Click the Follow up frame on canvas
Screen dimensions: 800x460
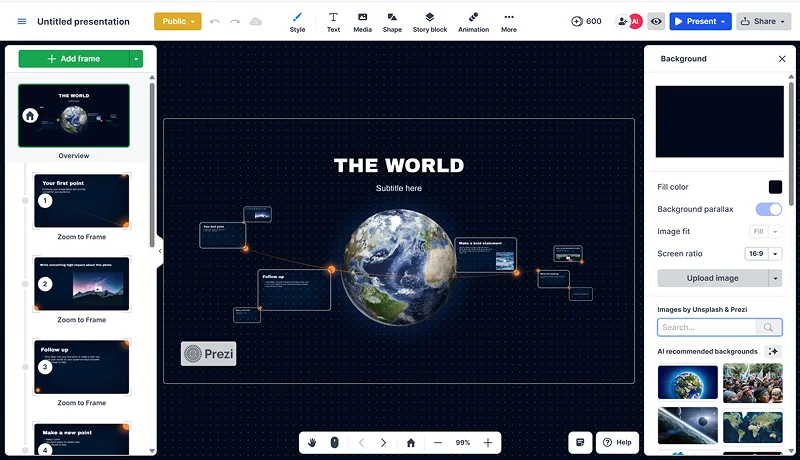pyautogui.click(x=294, y=290)
